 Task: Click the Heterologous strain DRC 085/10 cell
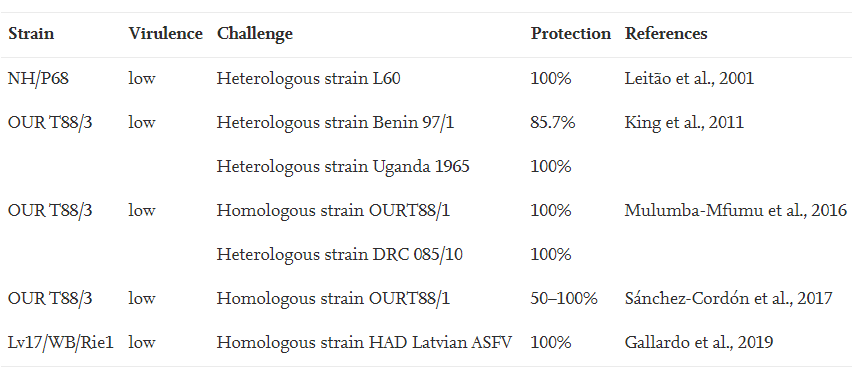click(340, 254)
